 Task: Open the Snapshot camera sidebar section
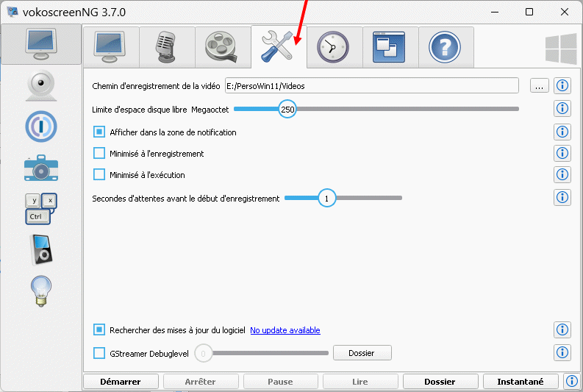point(41,168)
